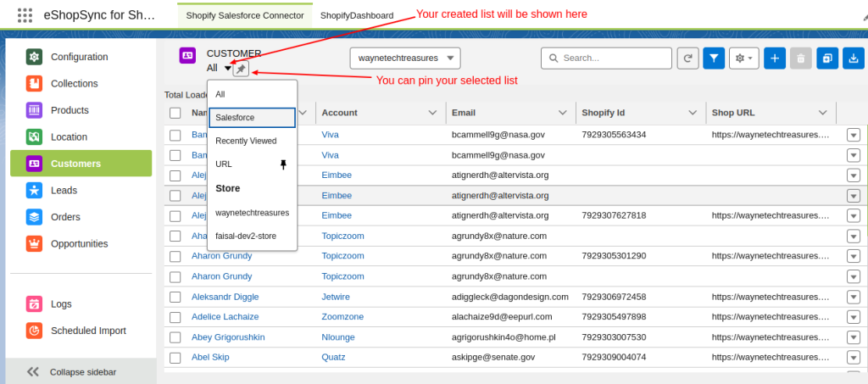Choose faisal-dev2-store in Store list
This screenshot has height=384, width=868.
point(253,237)
